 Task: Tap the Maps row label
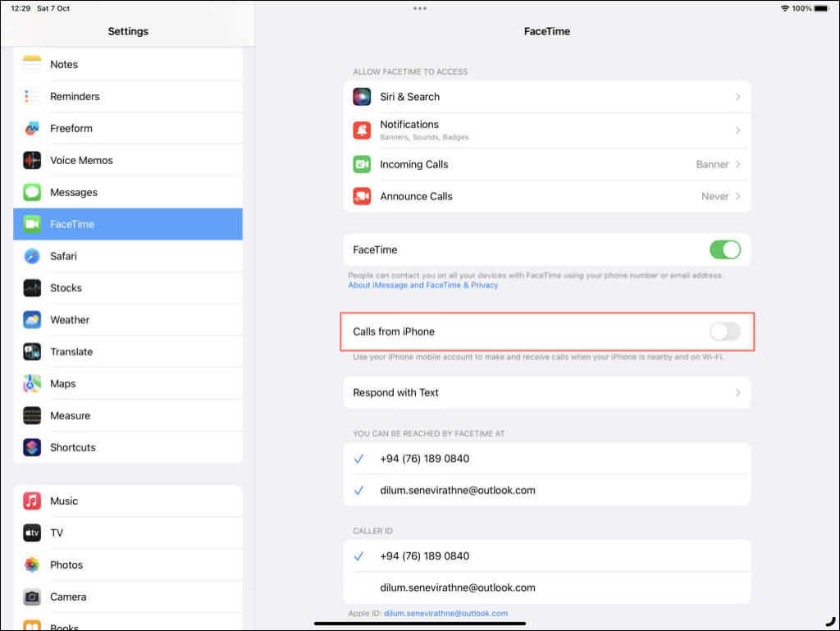[x=62, y=383]
